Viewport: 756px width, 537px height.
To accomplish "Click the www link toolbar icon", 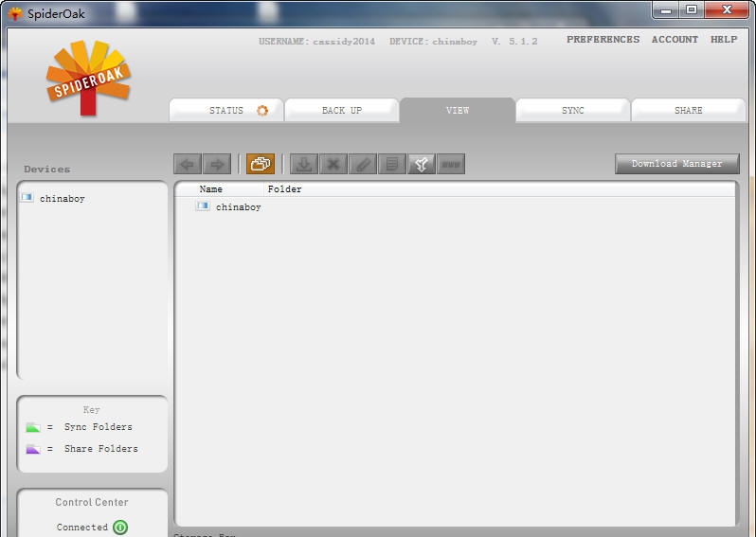I will (x=451, y=165).
